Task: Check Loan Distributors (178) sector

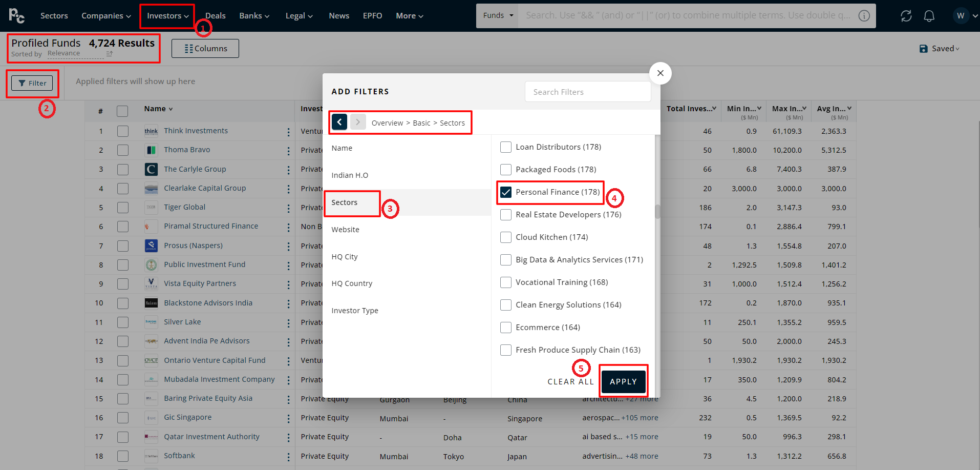Action: coord(506,147)
